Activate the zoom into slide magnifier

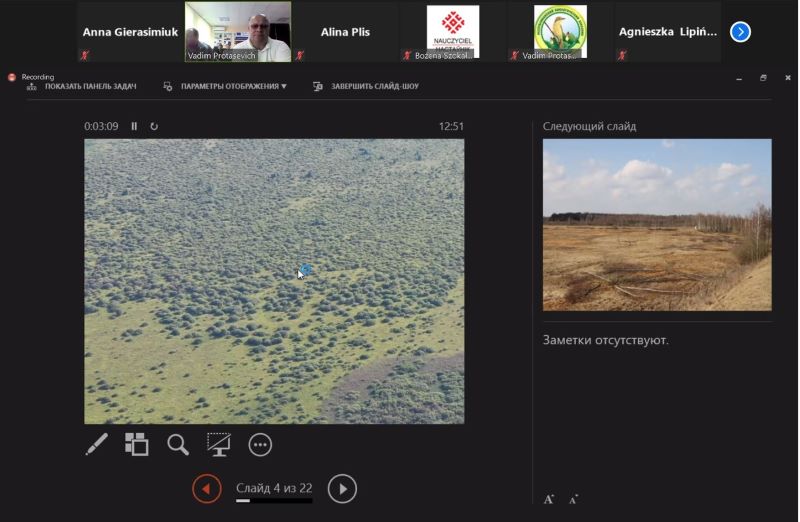[178, 445]
